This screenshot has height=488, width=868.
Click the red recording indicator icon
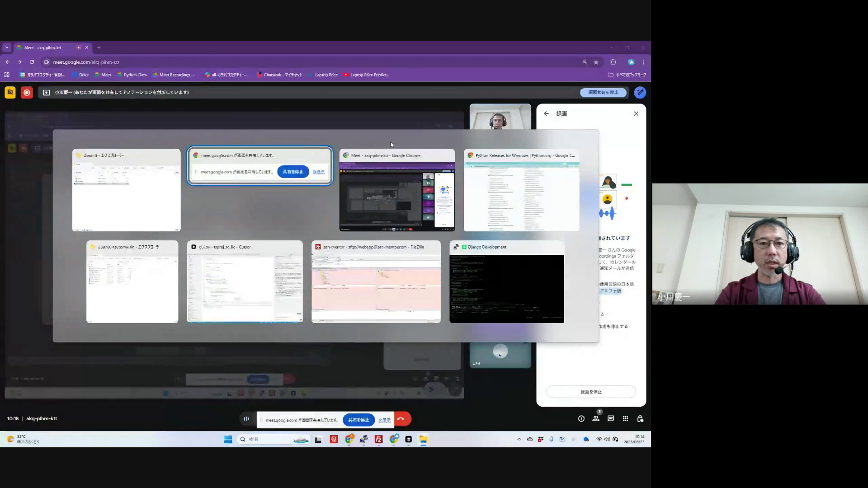[x=27, y=93]
